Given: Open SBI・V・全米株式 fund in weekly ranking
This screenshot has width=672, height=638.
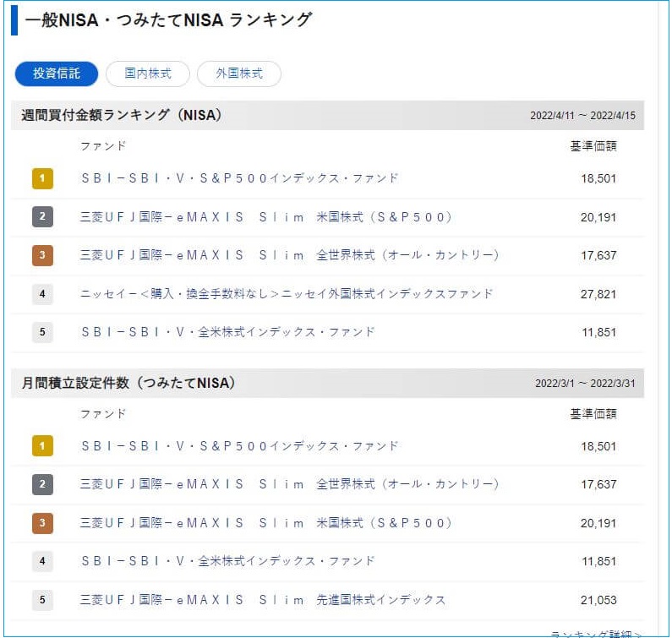Looking at the screenshot, I should [x=227, y=332].
